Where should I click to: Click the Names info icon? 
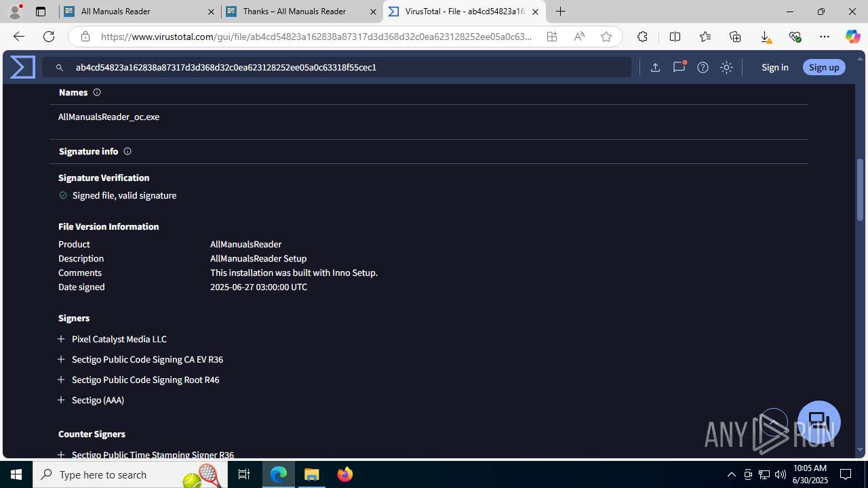(x=97, y=92)
